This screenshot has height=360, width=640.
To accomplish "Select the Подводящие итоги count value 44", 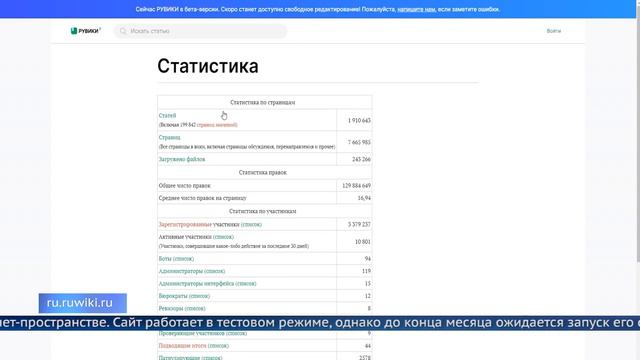I will tap(367, 346).
